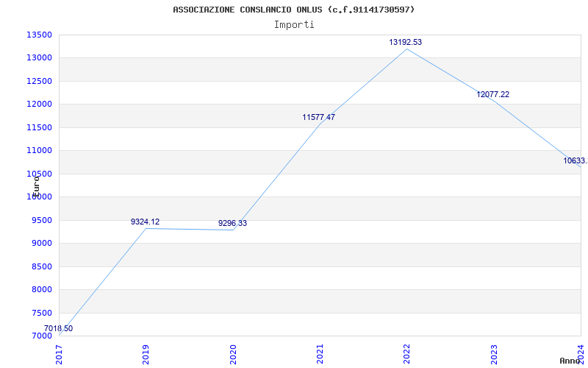Click the 10500 y-axis value
Image resolution: width=588 pixels, height=368 pixels.
point(39,174)
